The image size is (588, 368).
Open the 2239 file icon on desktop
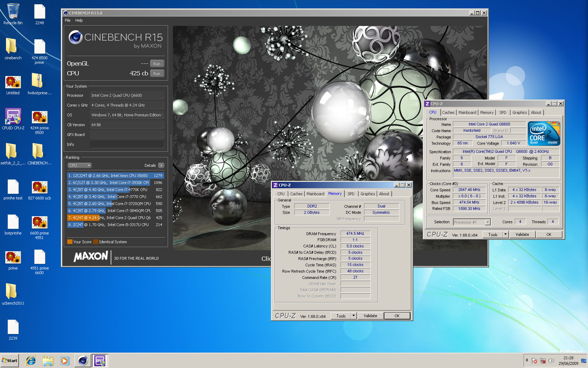(13, 329)
